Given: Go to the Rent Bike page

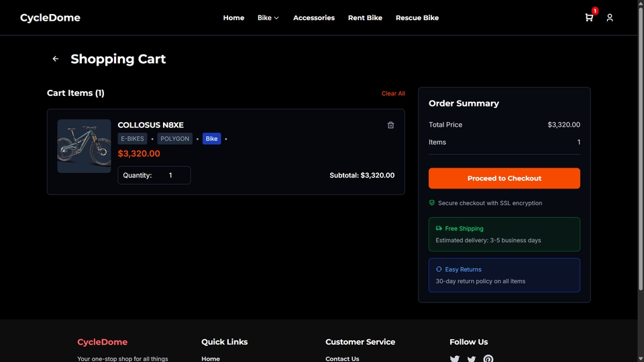Looking at the screenshot, I should [365, 18].
